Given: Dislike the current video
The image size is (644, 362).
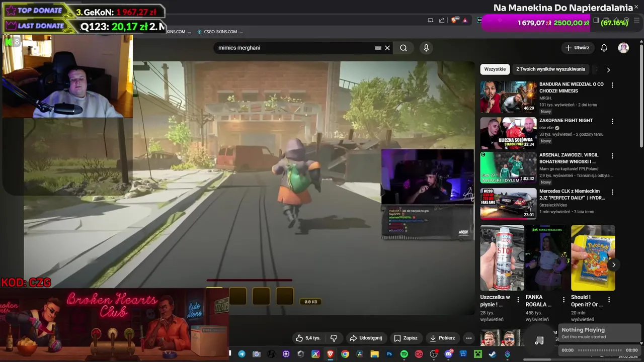Looking at the screenshot, I should pos(334,338).
